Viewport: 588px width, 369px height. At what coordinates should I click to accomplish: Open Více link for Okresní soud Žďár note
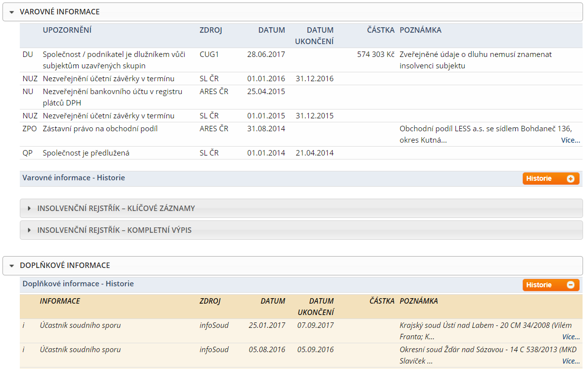pos(571,361)
